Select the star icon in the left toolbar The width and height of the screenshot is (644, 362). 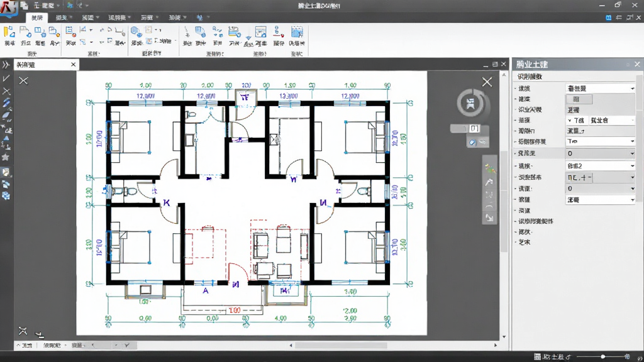coord(6,157)
